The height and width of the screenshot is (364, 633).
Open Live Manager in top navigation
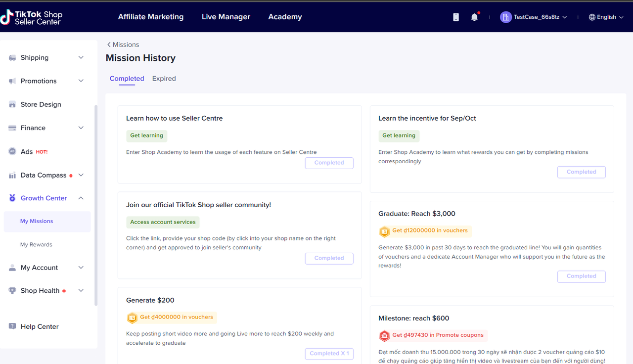pos(226,17)
